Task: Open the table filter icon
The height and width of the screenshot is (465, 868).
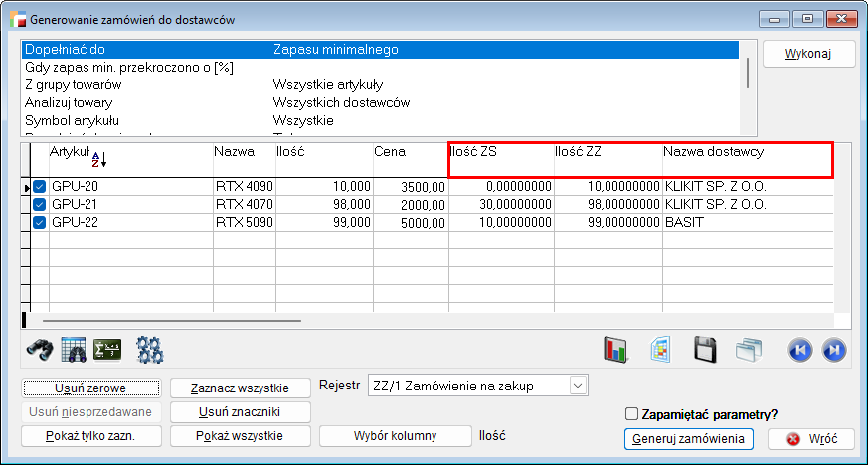Action: tap(74, 349)
